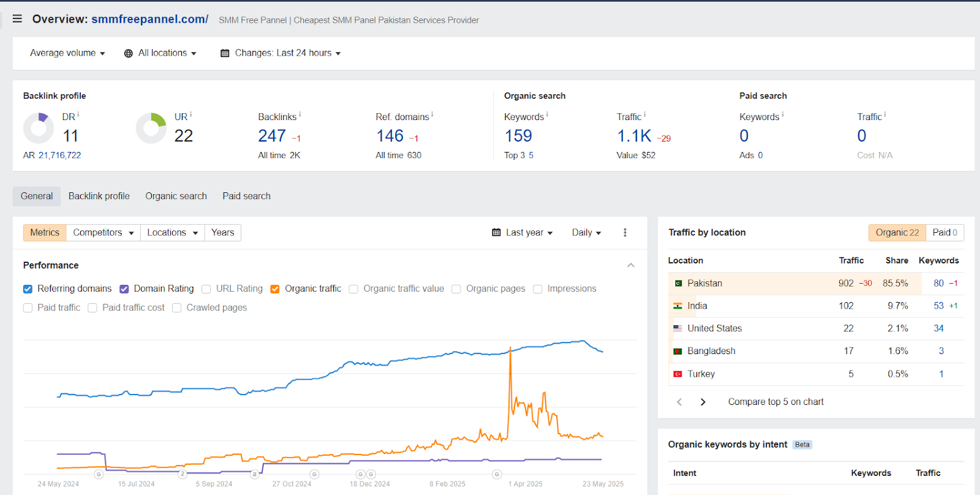Click the DR donut chart
This screenshot has width=980, height=495.
tap(39, 128)
